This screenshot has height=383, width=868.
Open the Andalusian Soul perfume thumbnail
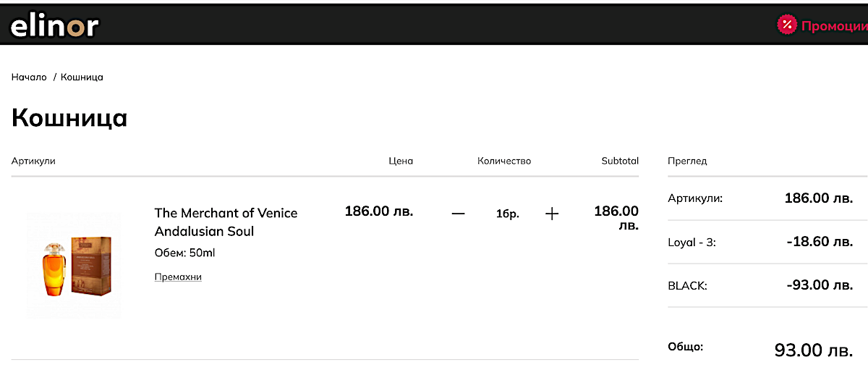(x=73, y=264)
